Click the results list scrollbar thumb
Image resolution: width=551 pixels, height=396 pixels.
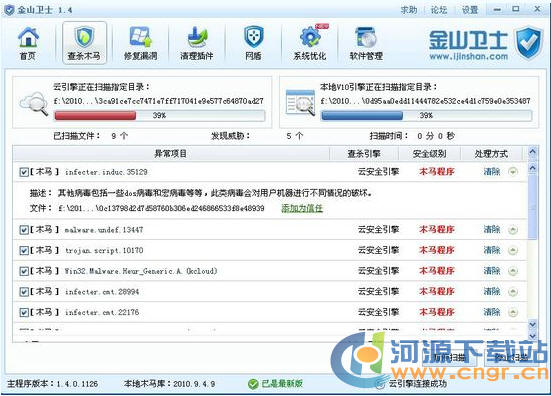pos(532,207)
